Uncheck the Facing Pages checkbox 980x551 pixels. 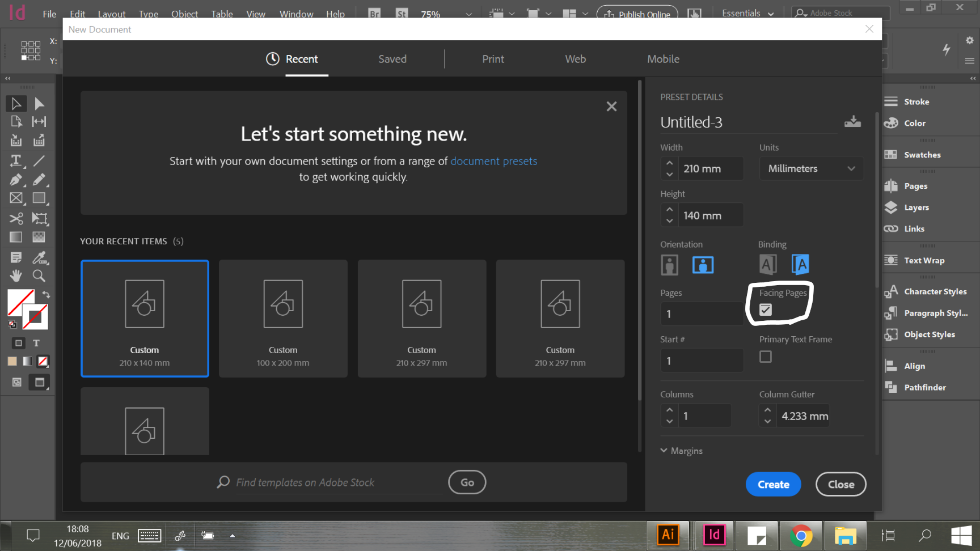point(766,310)
